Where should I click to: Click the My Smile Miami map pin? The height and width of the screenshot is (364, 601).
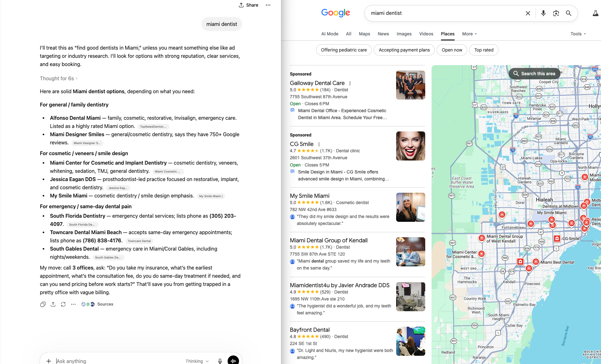coord(551,220)
